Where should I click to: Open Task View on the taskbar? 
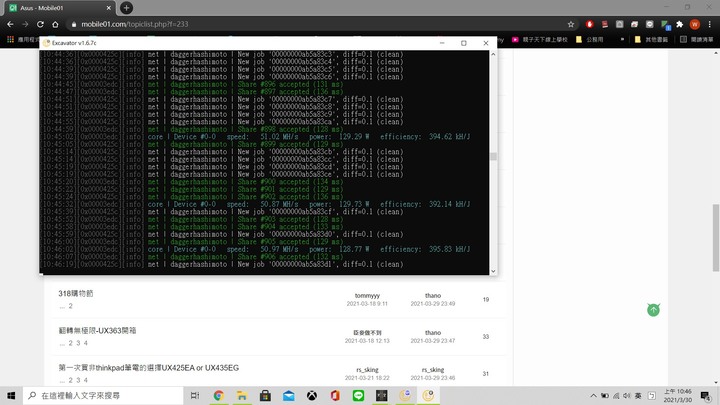(x=195, y=395)
